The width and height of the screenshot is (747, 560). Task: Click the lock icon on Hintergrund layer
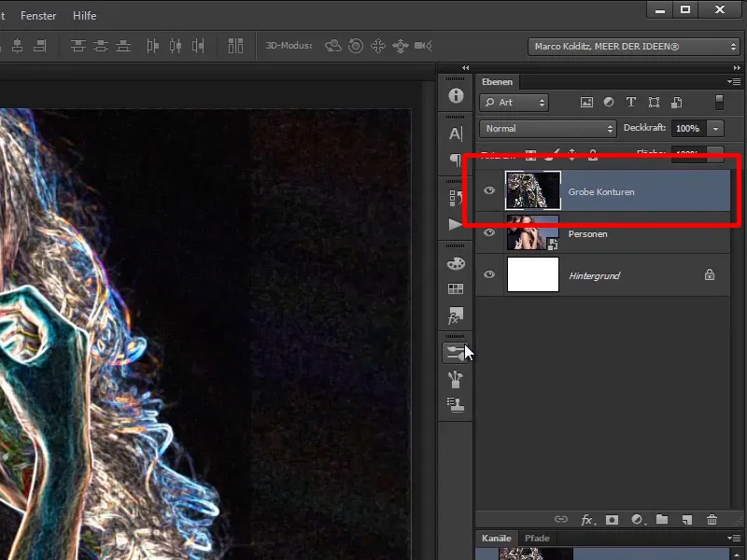point(710,274)
